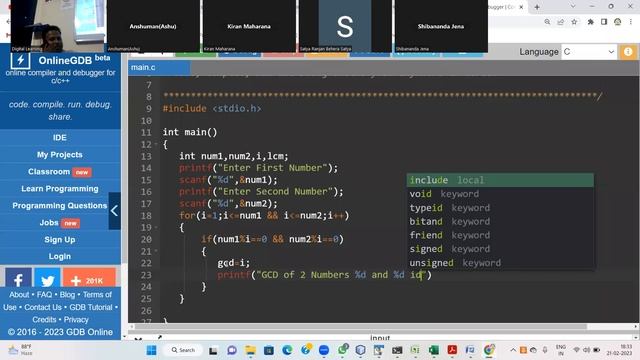Open Excel from the taskbar
This screenshot has width=640, height=360.
(433, 350)
